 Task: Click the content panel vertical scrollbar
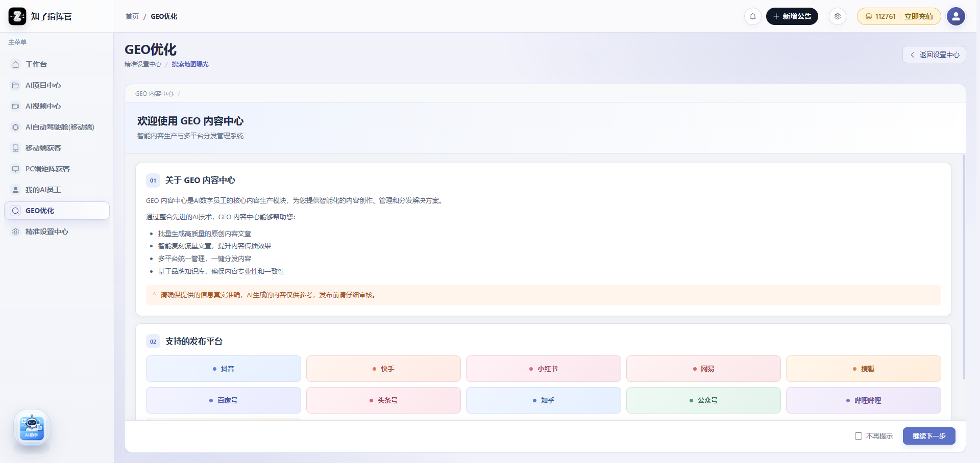point(964,267)
